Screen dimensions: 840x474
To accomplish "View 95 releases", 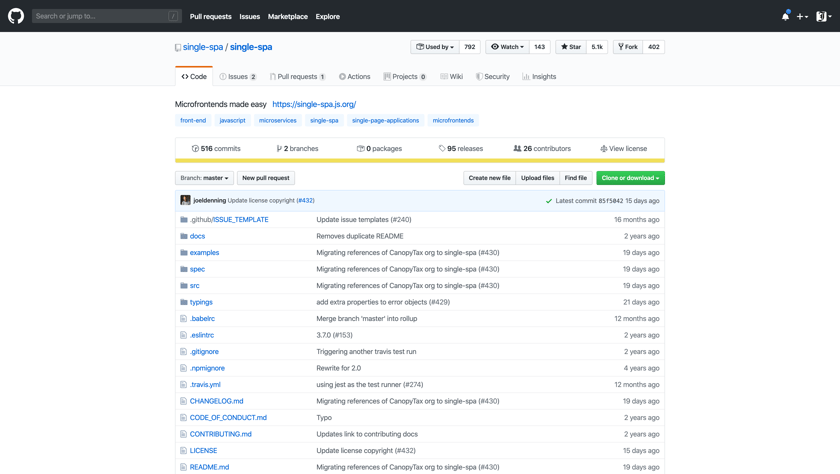I will (x=461, y=149).
